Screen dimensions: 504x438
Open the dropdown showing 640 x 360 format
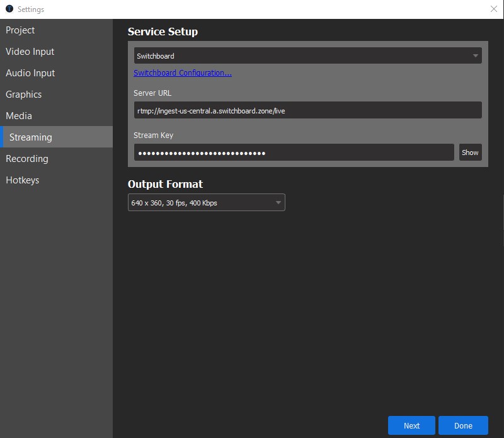[206, 202]
